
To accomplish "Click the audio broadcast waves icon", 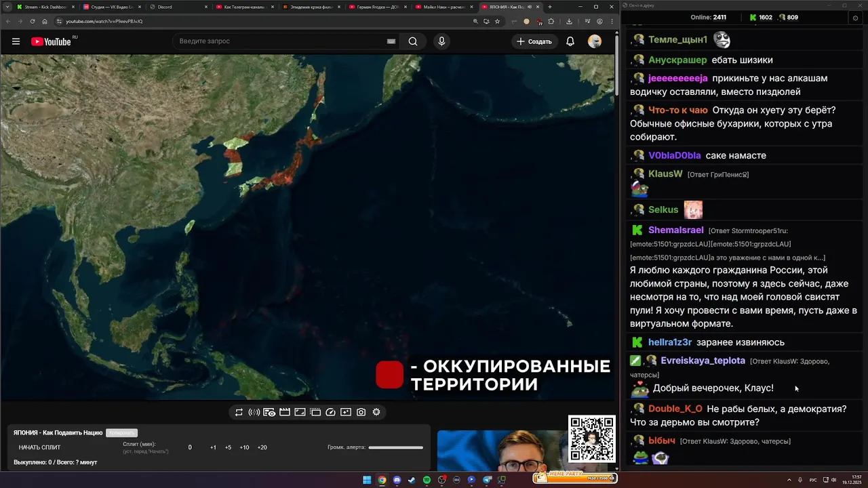I will point(254,412).
